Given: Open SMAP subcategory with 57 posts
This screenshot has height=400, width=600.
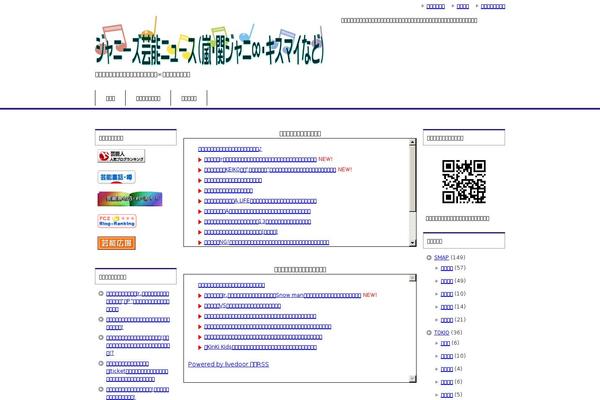Looking at the screenshot, I should coord(447,268).
